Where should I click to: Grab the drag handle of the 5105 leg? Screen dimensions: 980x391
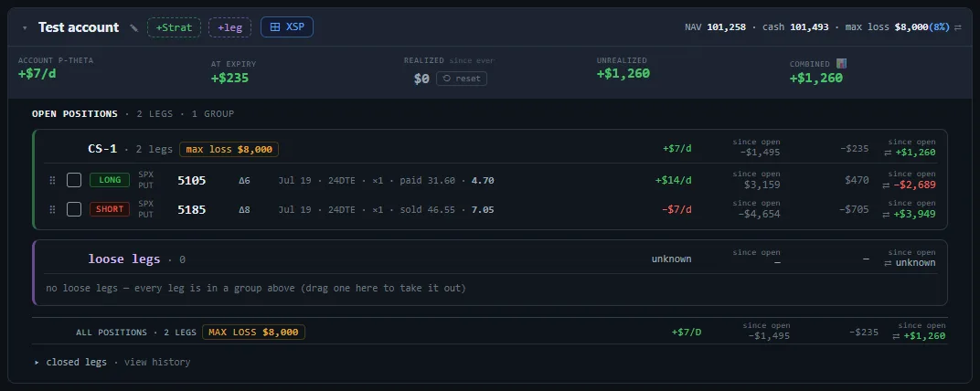pos(52,181)
